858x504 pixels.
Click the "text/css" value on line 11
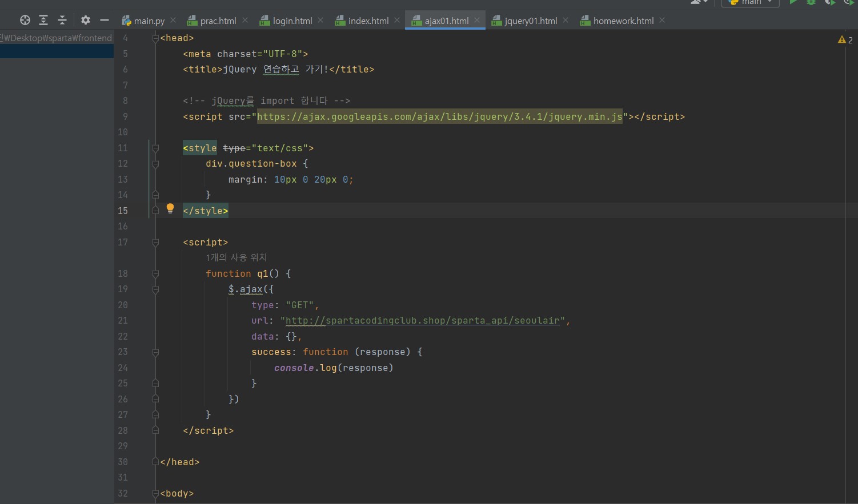click(280, 148)
